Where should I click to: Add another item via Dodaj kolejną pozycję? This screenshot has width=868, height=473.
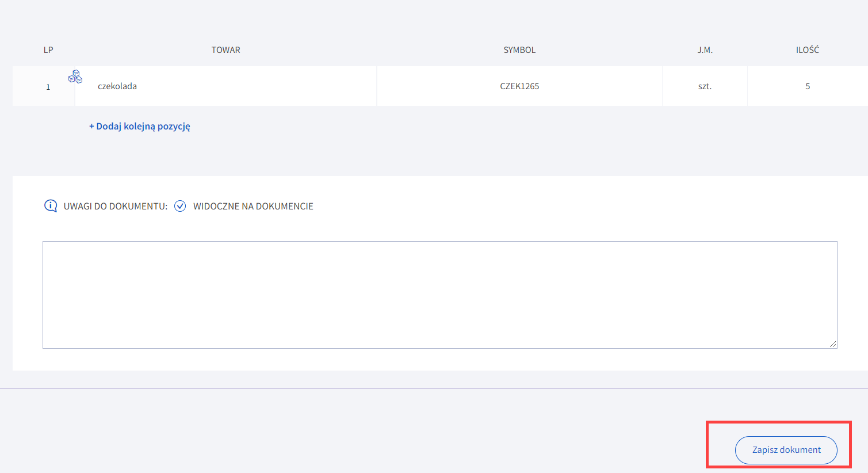click(x=140, y=126)
